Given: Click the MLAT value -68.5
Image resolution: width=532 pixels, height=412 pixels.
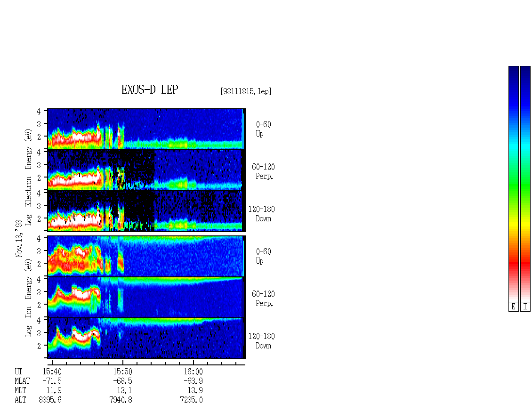Looking at the screenshot, I should 122,381.
